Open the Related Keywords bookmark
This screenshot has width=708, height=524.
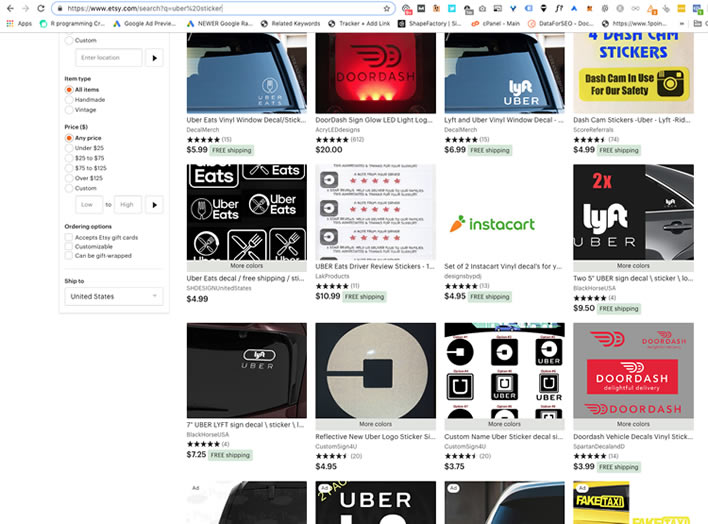pyautogui.click(x=291, y=23)
